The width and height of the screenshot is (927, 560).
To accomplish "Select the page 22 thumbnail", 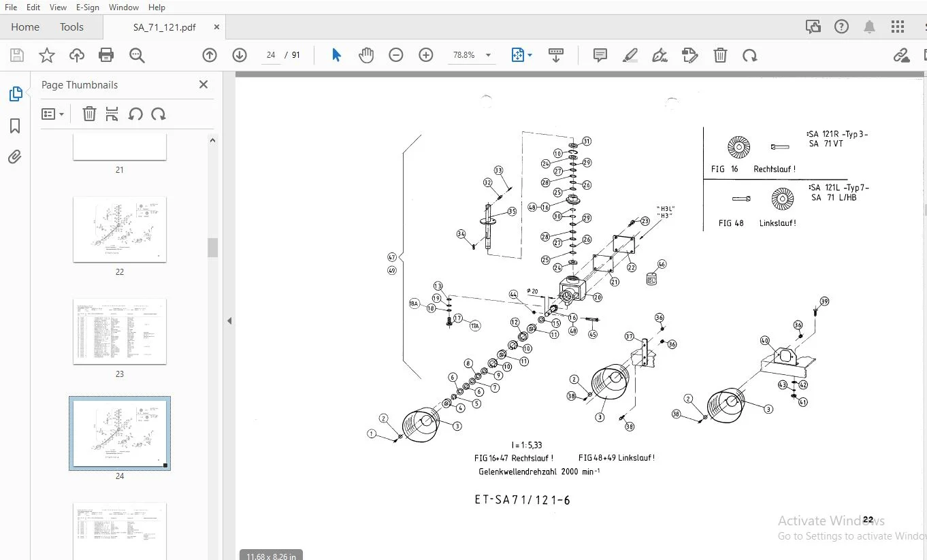I will 120,229.
